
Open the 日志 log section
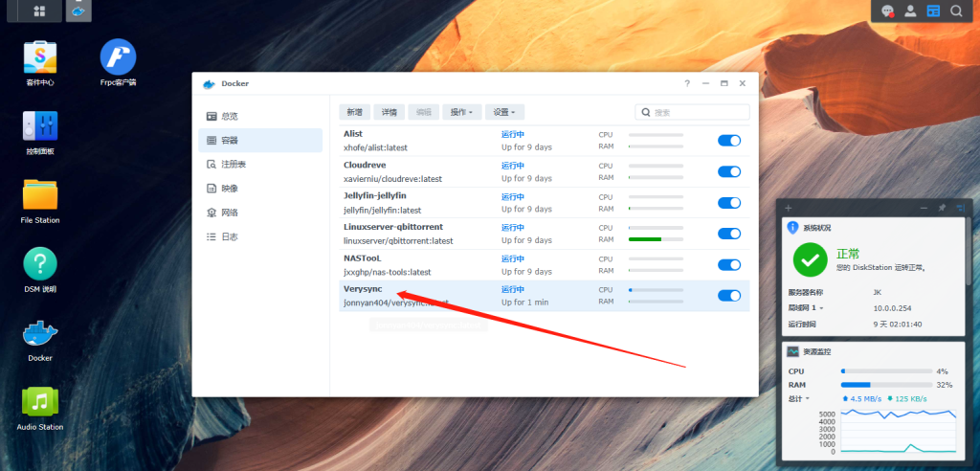point(260,236)
